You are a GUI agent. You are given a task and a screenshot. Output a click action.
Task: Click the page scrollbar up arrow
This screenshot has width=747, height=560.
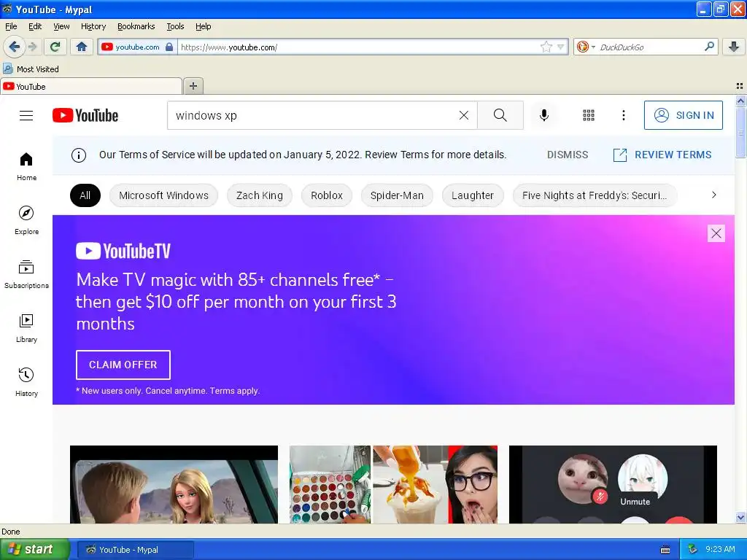pos(740,101)
